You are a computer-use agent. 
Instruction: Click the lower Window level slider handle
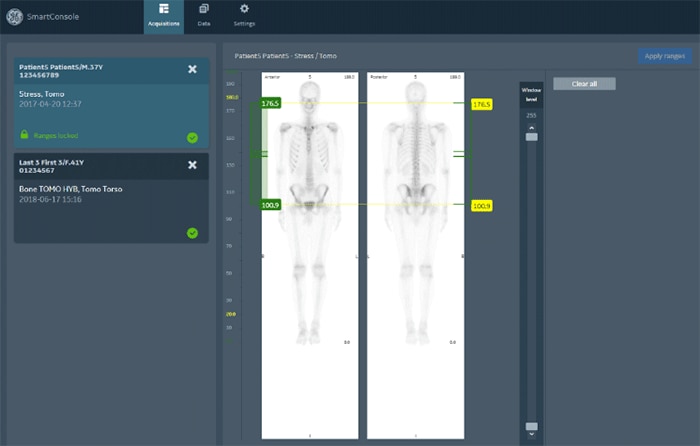point(531,426)
